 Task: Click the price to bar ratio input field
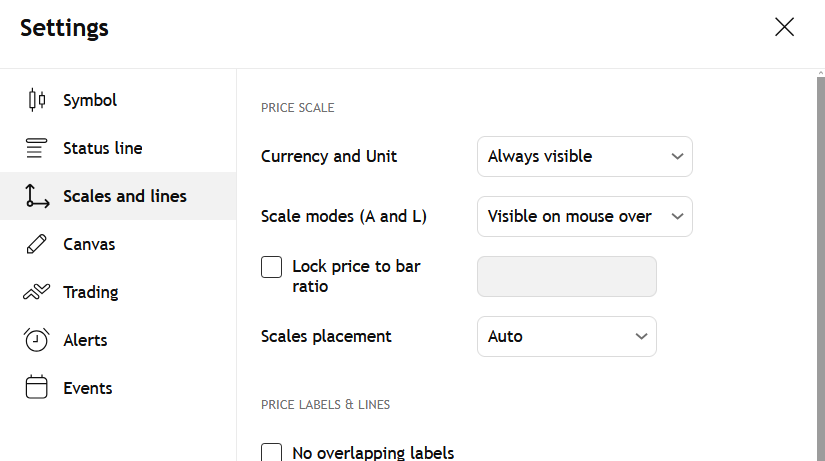566,277
